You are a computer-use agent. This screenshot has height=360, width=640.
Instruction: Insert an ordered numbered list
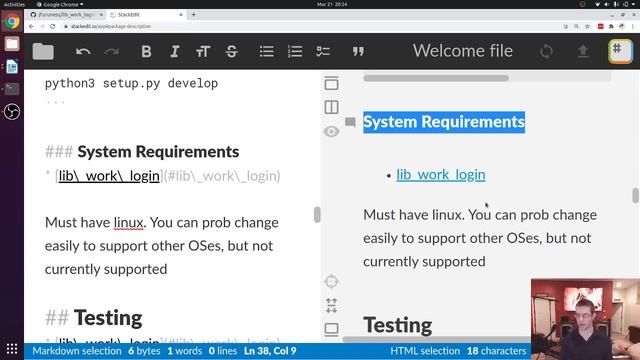pyautogui.click(x=295, y=51)
